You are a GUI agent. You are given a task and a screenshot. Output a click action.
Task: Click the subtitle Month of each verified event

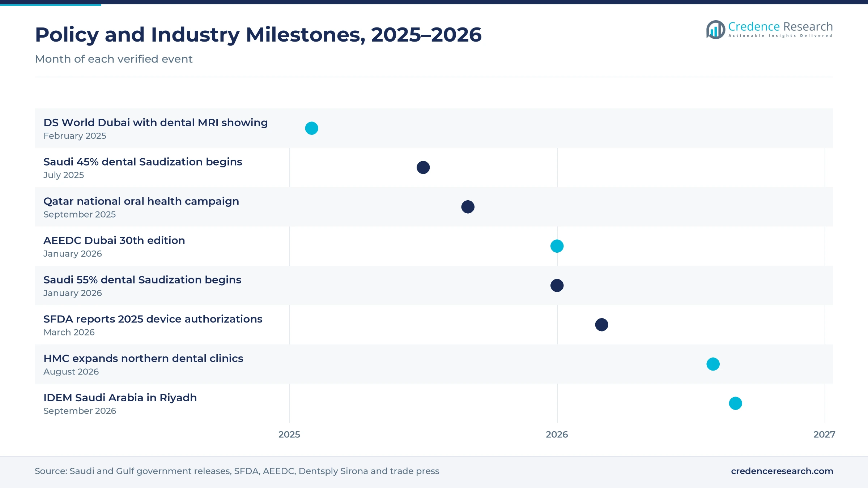click(114, 59)
